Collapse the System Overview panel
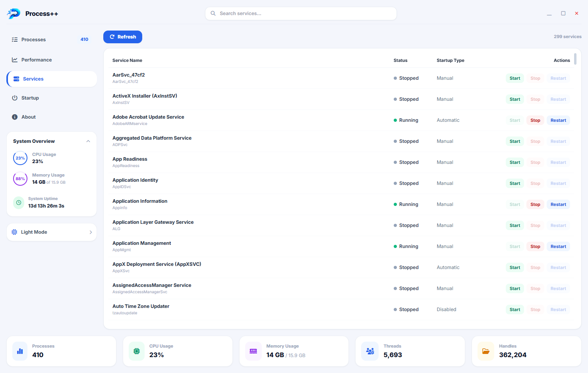 click(88, 141)
